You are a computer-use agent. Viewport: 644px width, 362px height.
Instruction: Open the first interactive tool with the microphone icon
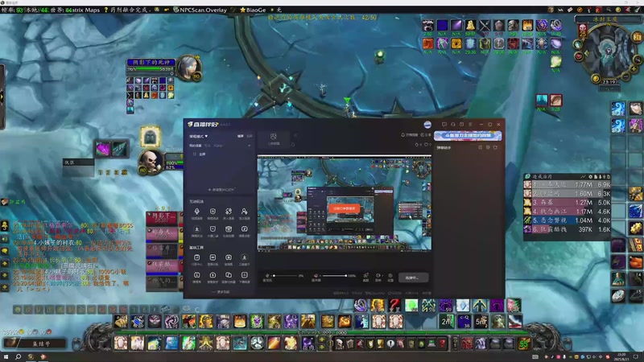[196, 213]
